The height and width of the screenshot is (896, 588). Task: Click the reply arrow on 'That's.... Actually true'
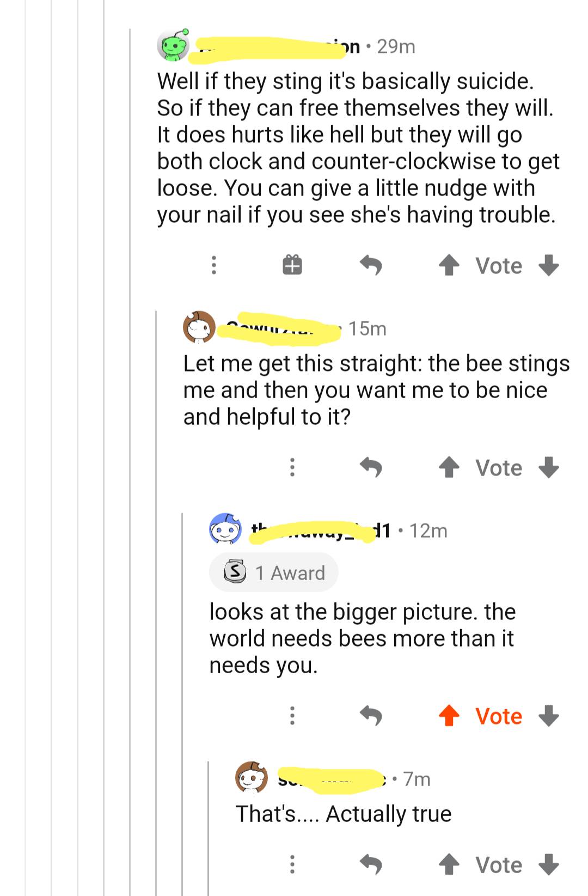(372, 864)
